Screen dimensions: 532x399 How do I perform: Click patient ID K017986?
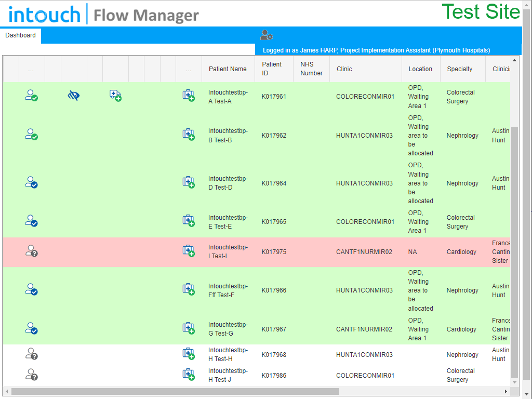click(x=274, y=375)
